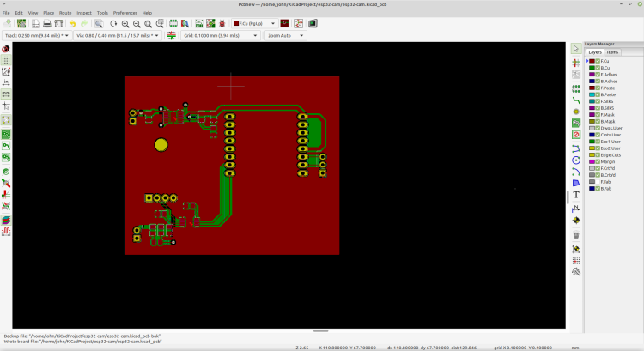Open the find magnifier tool in toolbar
The width and height of the screenshot is (644, 351).
tap(99, 24)
